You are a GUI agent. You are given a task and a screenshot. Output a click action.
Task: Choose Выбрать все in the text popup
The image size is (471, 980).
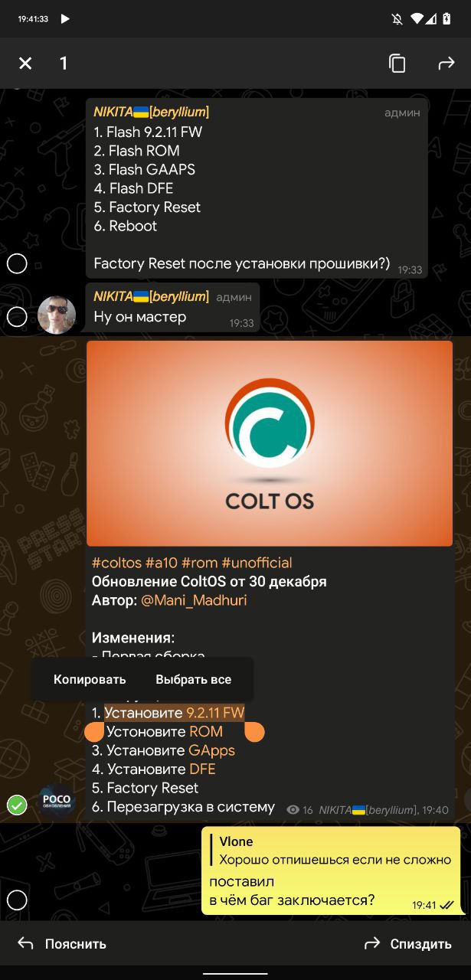193,679
